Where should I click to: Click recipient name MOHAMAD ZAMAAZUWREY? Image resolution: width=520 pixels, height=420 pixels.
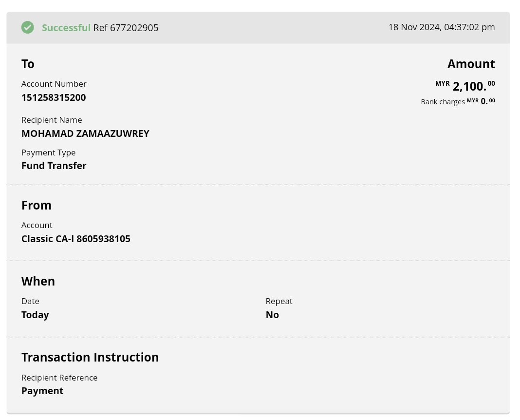point(85,134)
